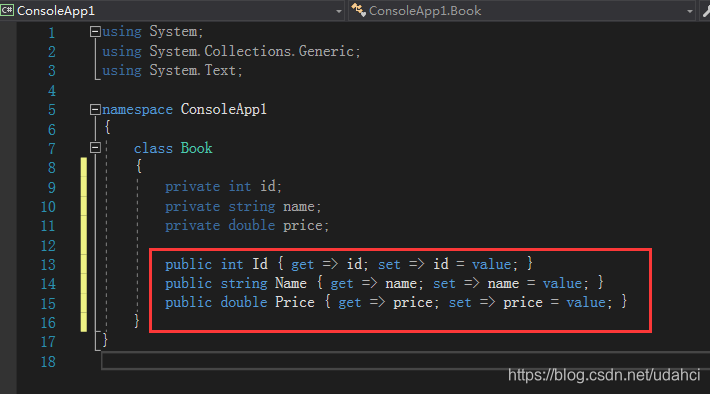Screen dimensions: 710x394
Task: Click line number 1
Action: pos(52,33)
